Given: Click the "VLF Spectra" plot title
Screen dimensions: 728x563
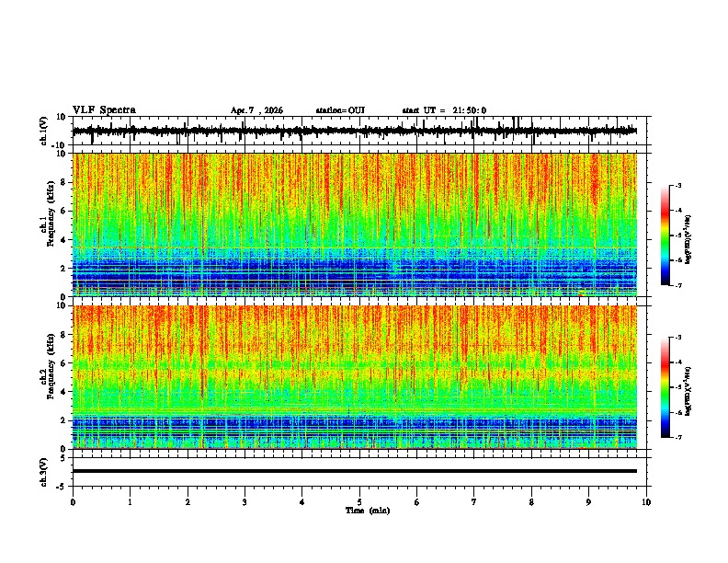Looking at the screenshot, I should click(104, 110).
